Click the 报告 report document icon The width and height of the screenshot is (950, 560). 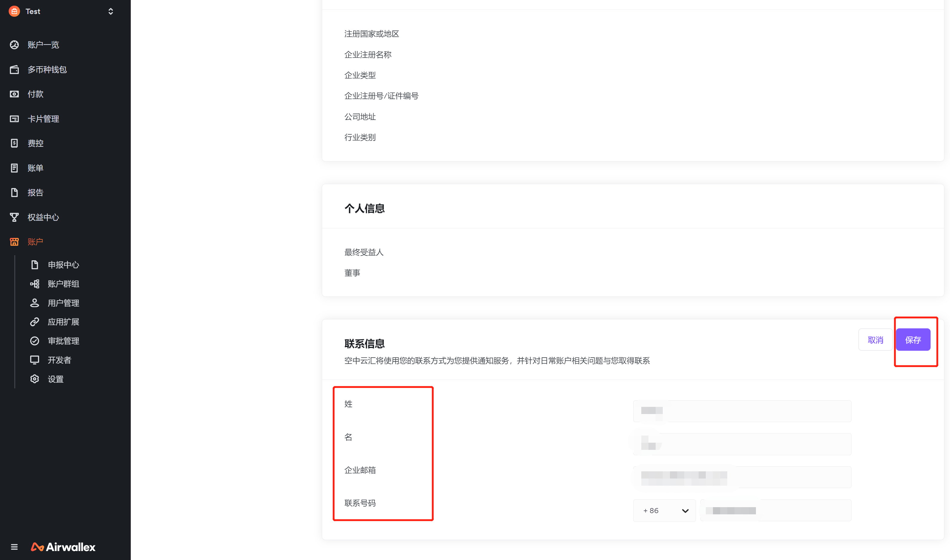(14, 193)
